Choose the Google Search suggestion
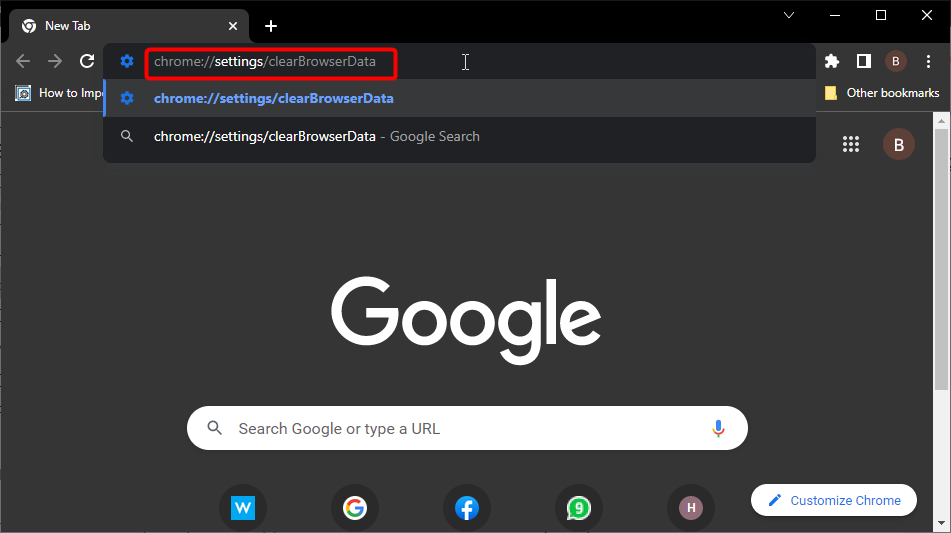The height and width of the screenshot is (533, 951). point(459,136)
